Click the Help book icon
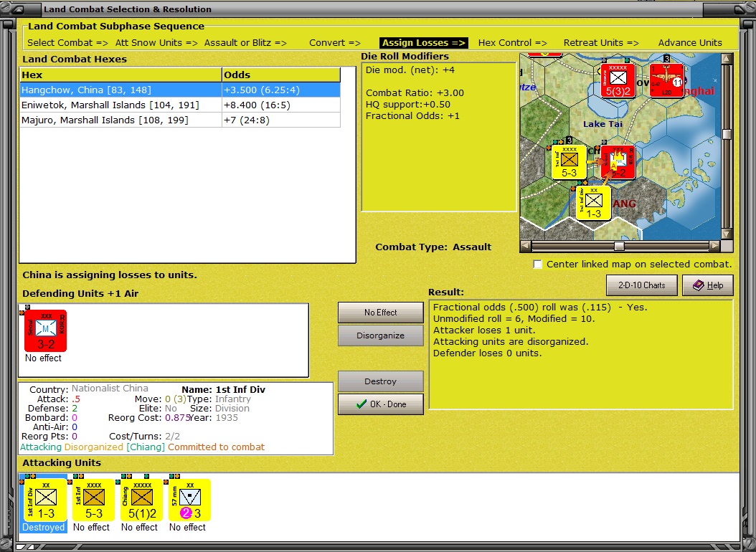Viewport: 756px width, 552px height. 698,285
